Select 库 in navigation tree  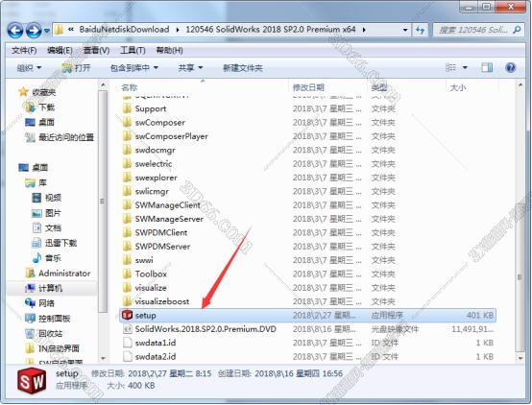(42, 183)
